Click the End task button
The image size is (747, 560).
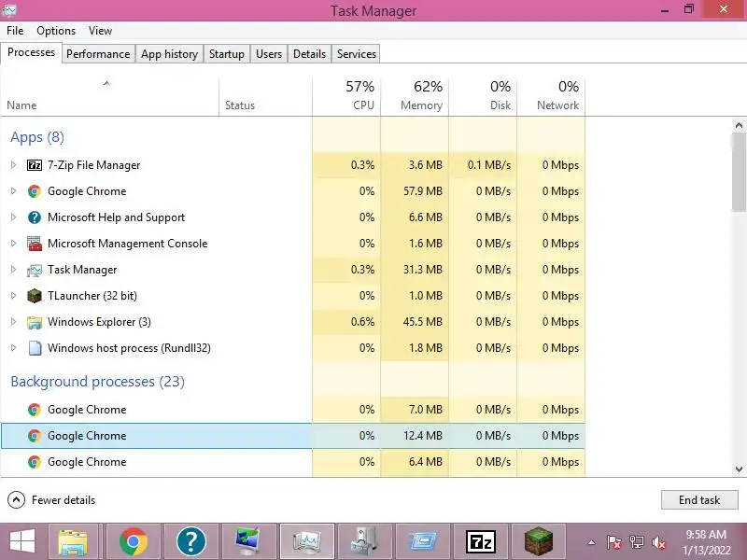pos(699,500)
